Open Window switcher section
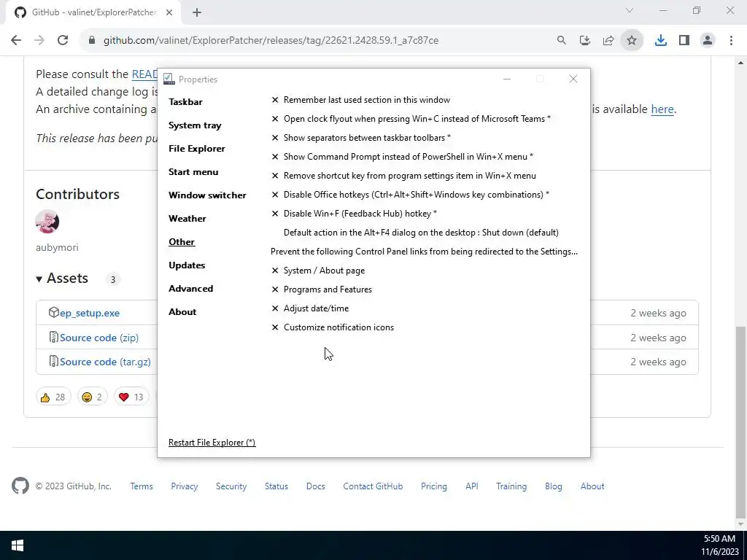 (207, 195)
